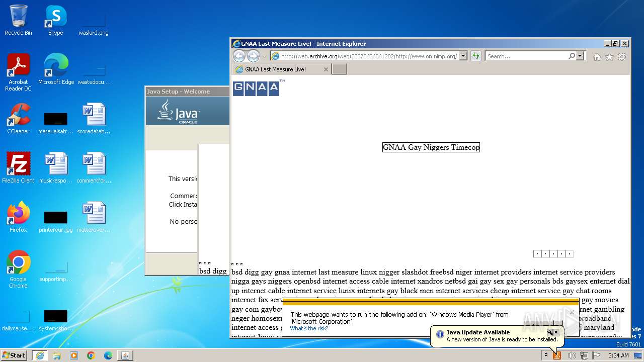The image size is (644, 362).
Task: Open Microsoft Edge desktop shortcut
Action: pyautogui.click(x=56, y=69)
